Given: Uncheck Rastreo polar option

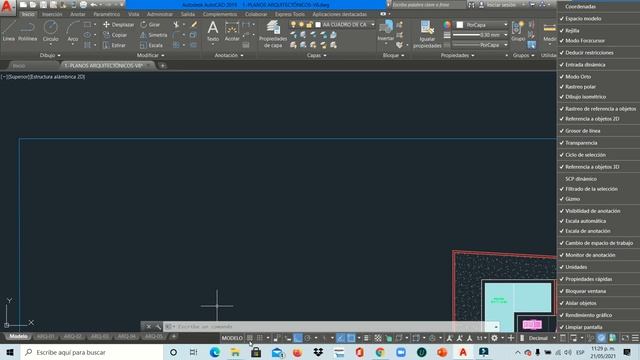Looking at the screenshot, I should click(598, 87).
